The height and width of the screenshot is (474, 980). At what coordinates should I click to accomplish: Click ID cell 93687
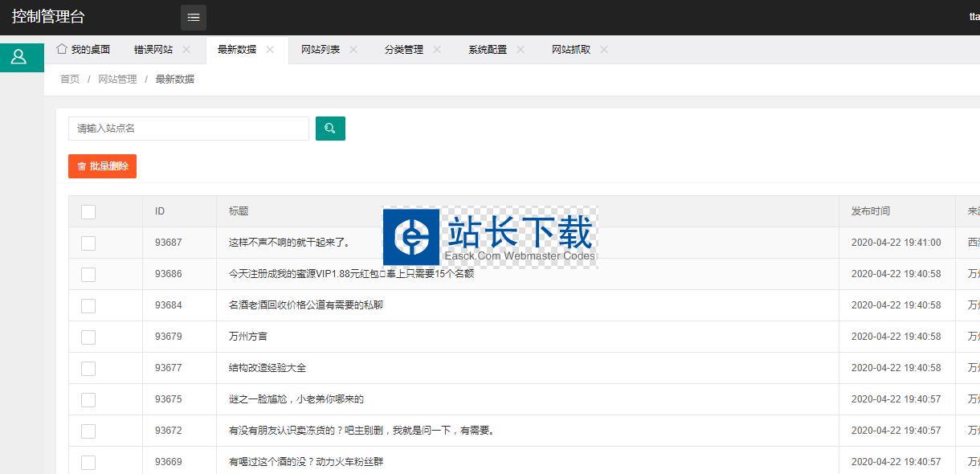coord(169,243)
